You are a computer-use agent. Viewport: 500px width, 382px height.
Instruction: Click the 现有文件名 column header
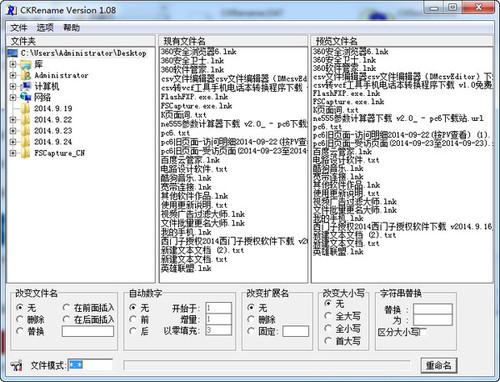click(x=233, y=41)
